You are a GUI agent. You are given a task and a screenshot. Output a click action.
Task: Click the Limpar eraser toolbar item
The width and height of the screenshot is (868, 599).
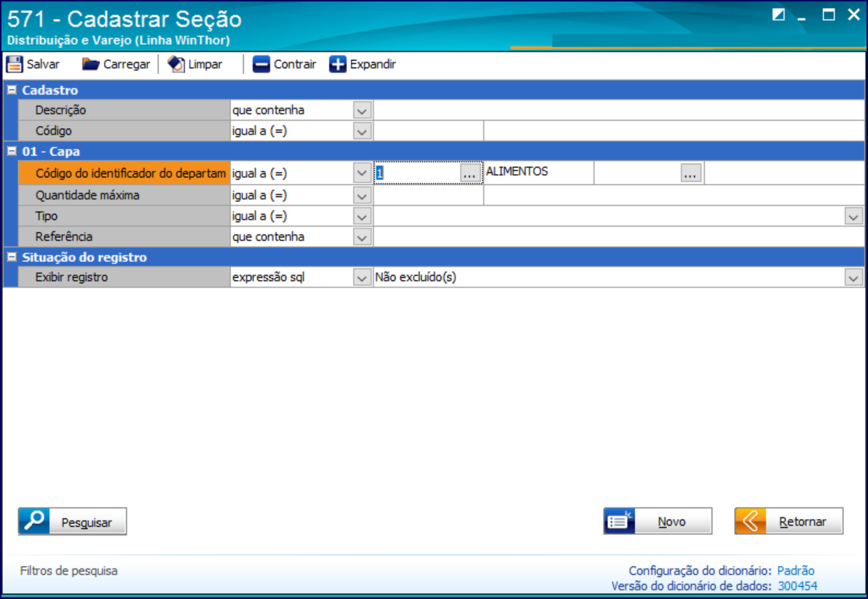point(195,64)
